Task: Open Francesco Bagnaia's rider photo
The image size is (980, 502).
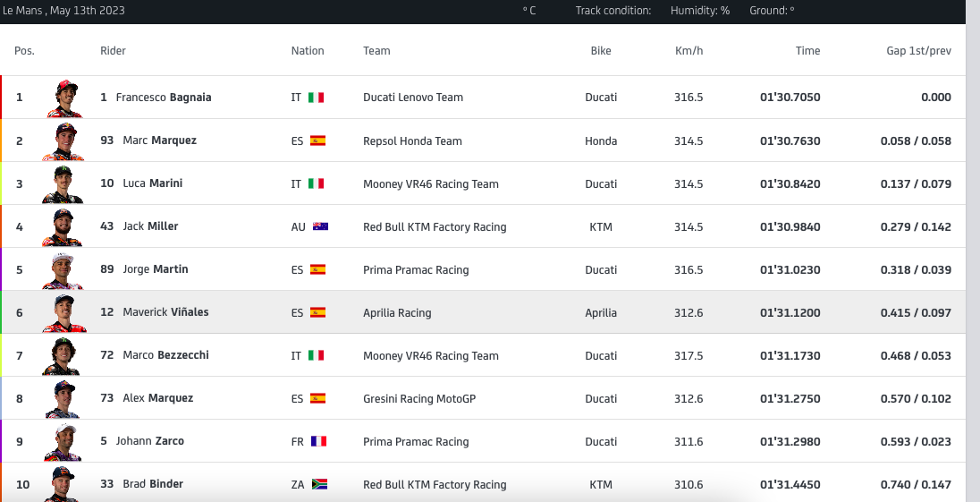Action: point(63,98)
